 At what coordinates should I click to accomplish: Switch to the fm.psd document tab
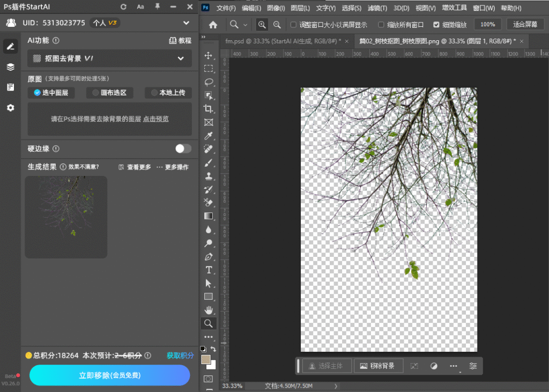(x=283, y=41)
